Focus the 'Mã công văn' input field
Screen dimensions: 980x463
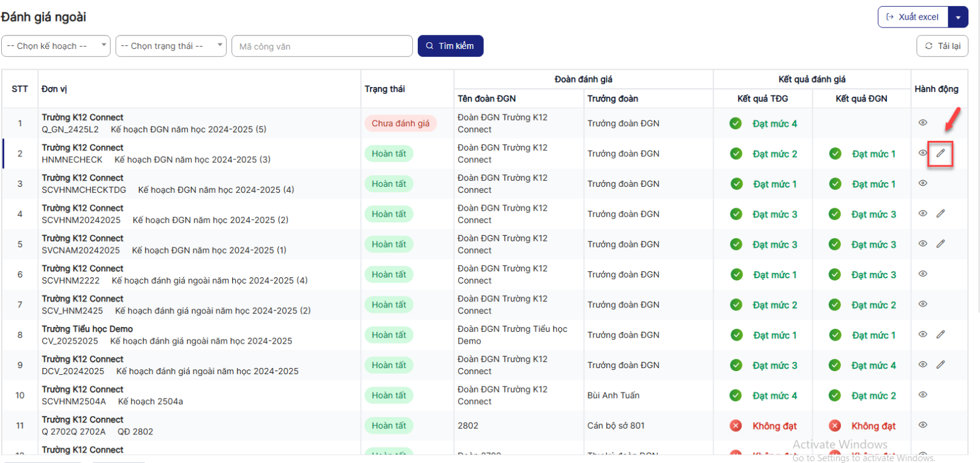click(322, 46)
